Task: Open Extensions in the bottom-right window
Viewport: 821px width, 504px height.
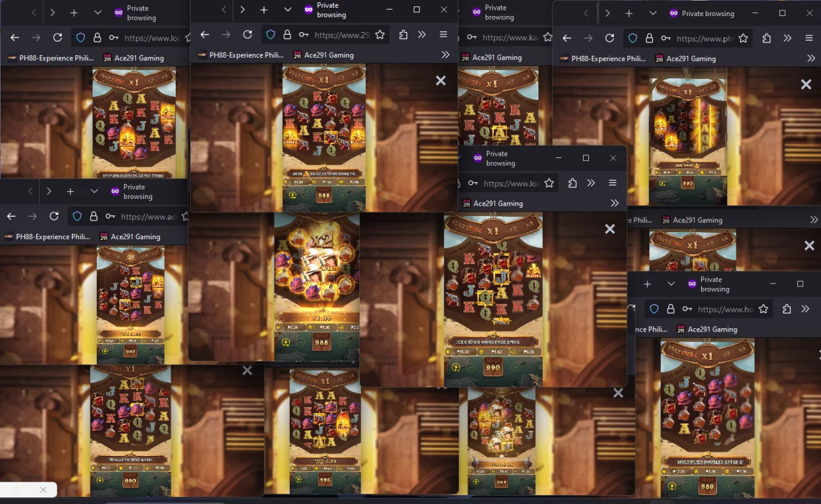Action: [786, 309]
